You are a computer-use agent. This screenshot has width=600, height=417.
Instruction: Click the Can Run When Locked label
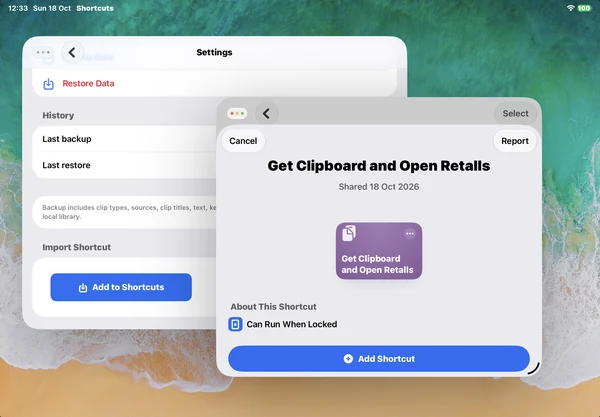292,324
